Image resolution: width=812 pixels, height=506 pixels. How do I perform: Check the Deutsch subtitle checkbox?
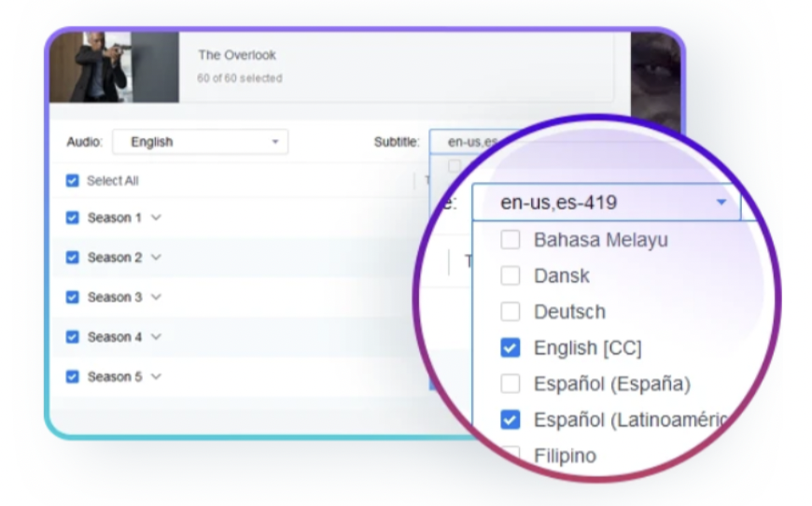[511, 312]
